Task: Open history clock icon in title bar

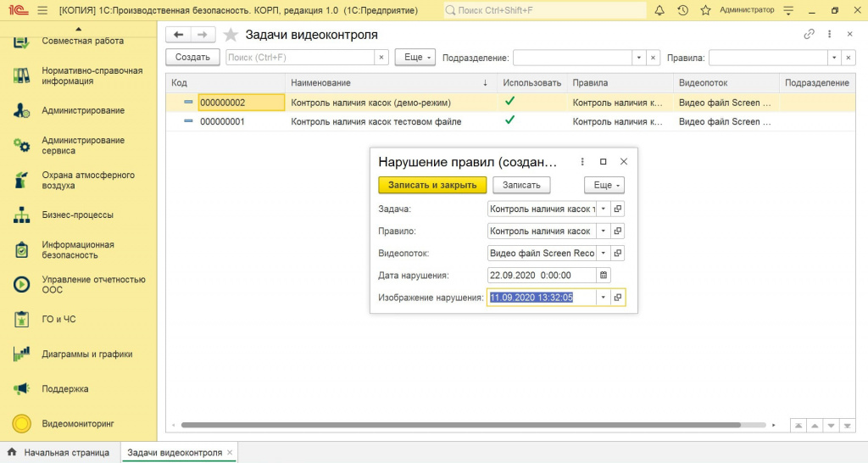Action: (x=682, y=10)
